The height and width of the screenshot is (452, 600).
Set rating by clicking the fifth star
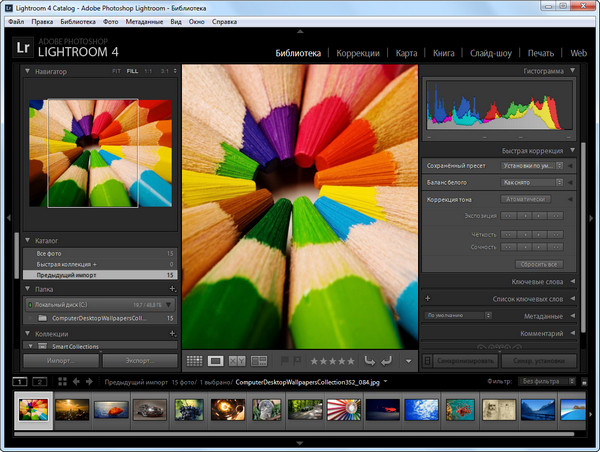[351, 361]
